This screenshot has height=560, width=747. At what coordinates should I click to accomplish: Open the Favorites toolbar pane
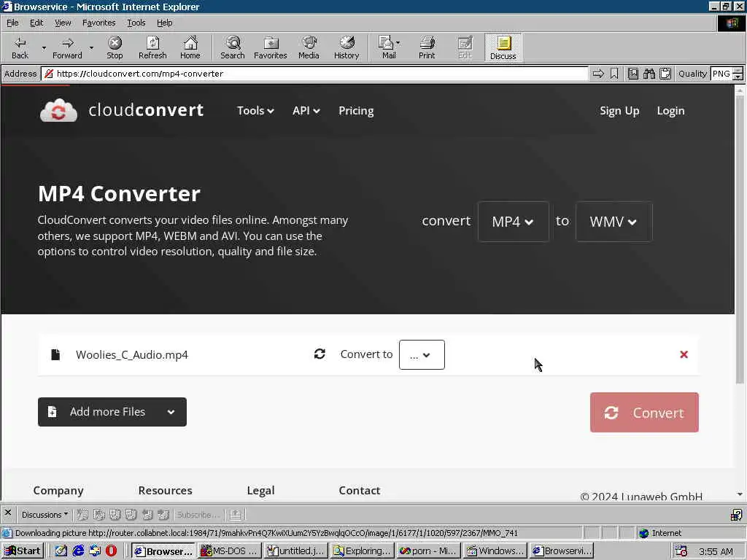(x=270, y=47)
